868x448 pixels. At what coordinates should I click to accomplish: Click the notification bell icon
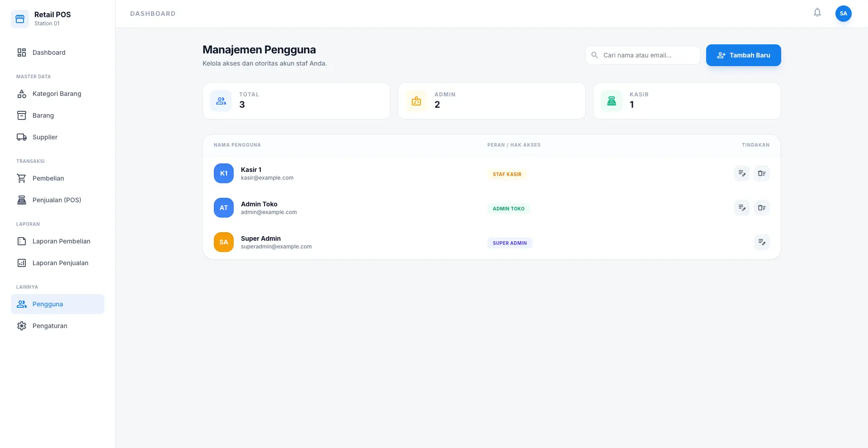[817, 13]
